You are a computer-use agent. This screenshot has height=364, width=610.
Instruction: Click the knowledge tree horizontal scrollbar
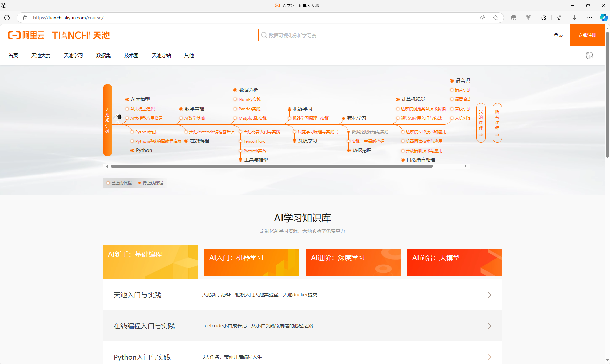coord(272,166)
